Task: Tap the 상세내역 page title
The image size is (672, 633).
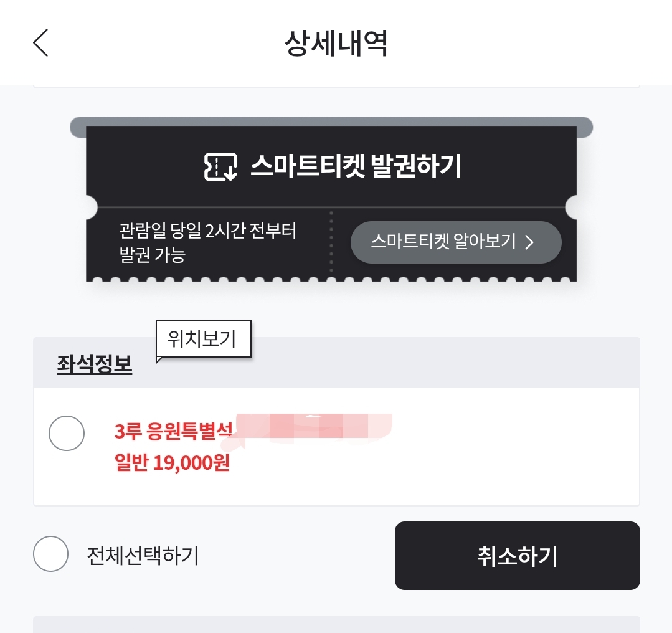Action: pyautogui.click(x=336, y=44)
